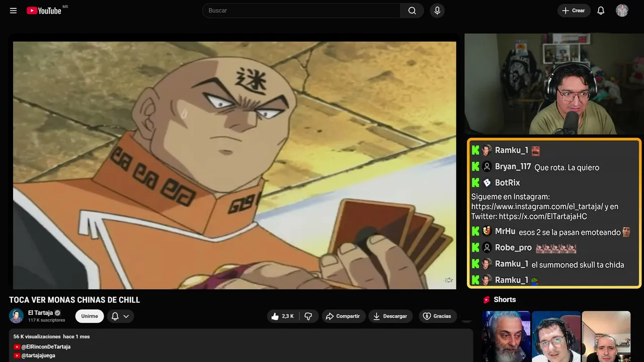Open the Short with the white-bearded man
Viewport: 644px width, 362px height.
click(506, 336)
